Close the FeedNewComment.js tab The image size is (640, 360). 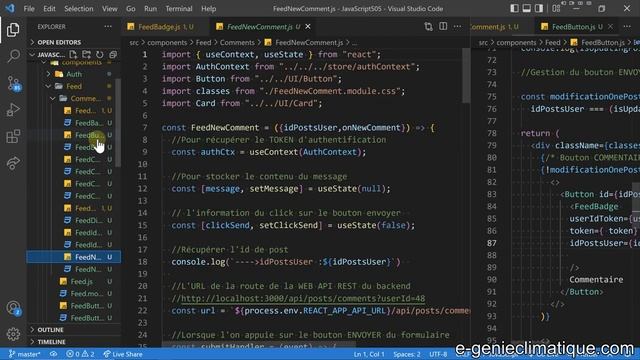point(308,27)
